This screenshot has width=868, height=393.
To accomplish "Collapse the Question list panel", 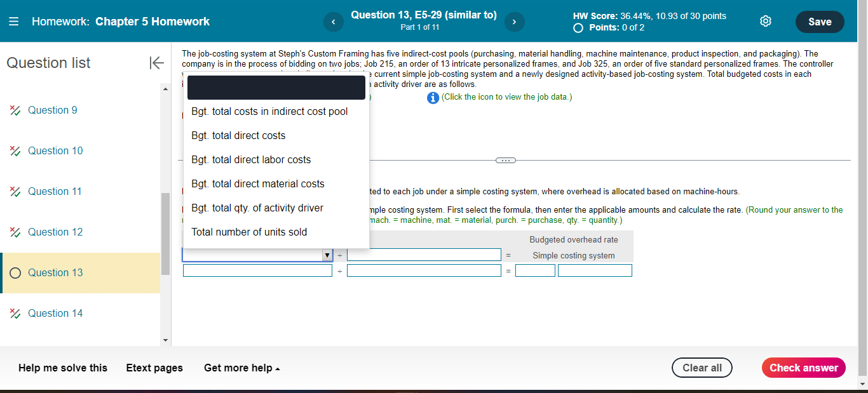I will (156, 63).
